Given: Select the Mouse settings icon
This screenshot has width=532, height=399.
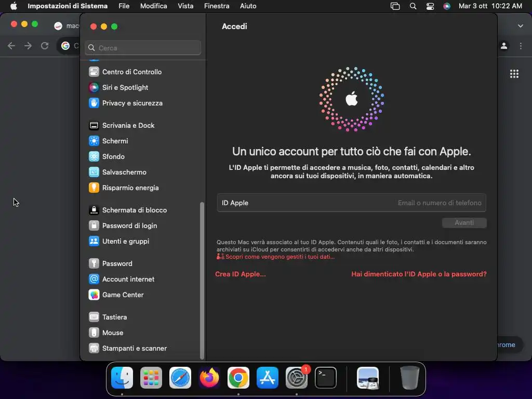Looking at the screenshot, I should [94, 333].
